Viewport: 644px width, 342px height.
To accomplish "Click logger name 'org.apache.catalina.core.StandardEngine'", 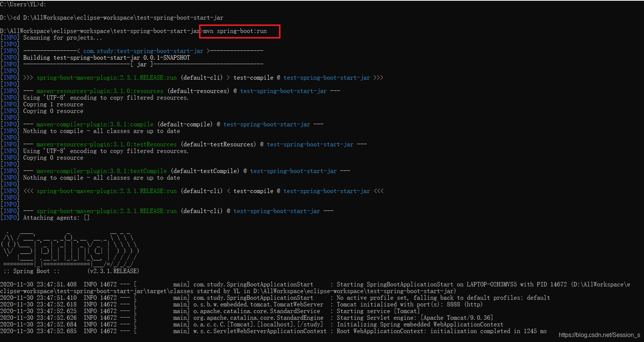I will pyautogui.click(x=258, y=318).
